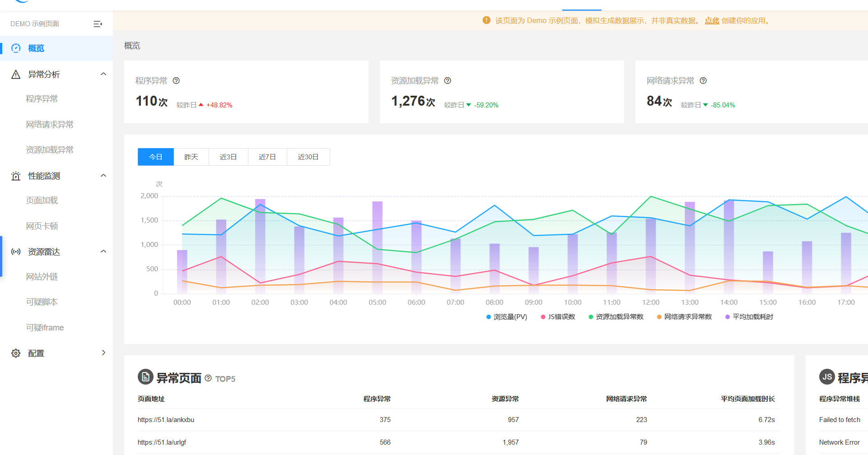The height and width of the screenshot is (455, 868).
Task: Click the 异常分析 warning triangle icon
Action: click(x=16, y=74)
